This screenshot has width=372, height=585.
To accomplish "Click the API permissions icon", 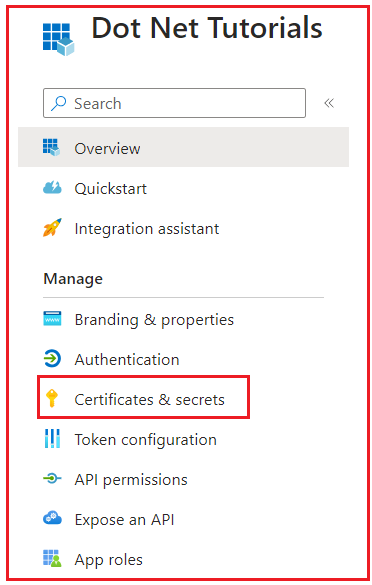I will pyautogui.click(x=52, y=478).
